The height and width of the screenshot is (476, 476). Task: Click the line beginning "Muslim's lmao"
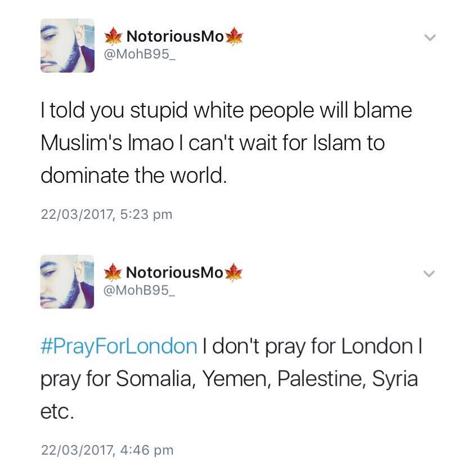pos(213,143)
